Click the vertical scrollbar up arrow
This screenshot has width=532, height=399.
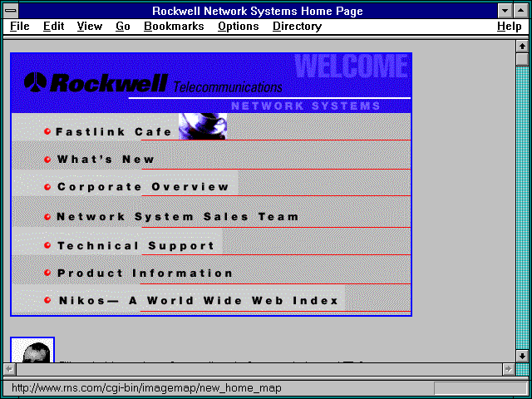[522, 47]
